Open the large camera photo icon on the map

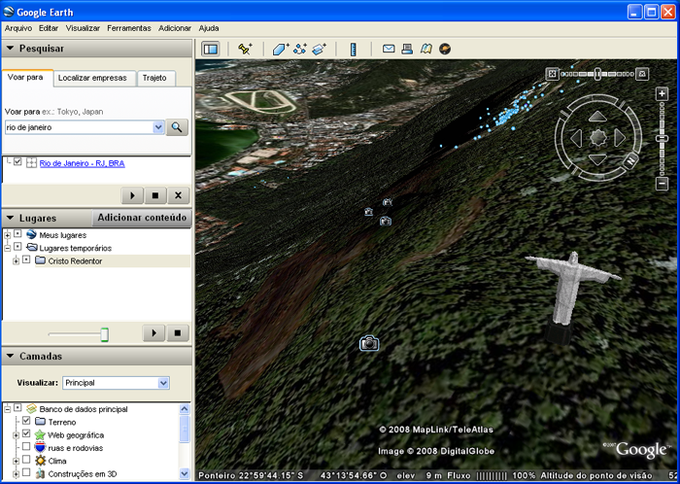369,343
